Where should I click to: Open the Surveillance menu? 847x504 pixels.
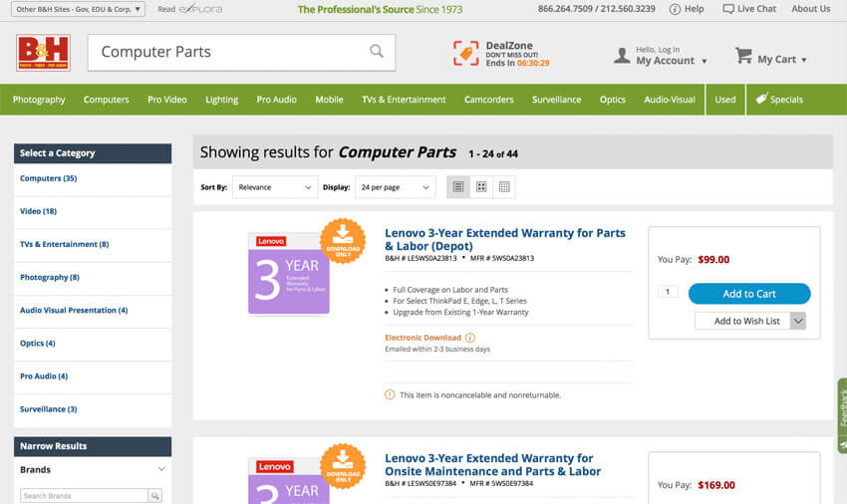[x=556, y=100]
